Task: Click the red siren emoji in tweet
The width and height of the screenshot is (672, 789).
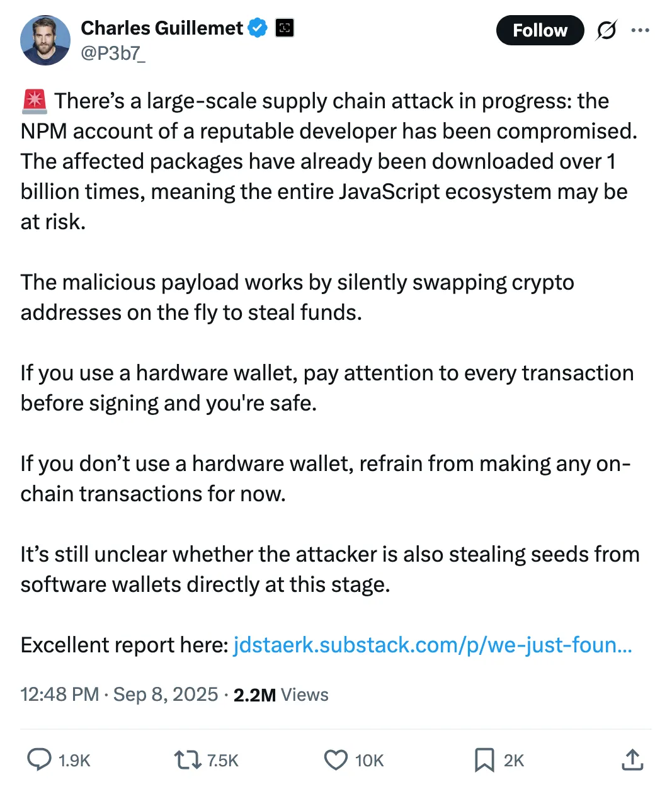Action: pyautogui.click(x=34, y=101)
